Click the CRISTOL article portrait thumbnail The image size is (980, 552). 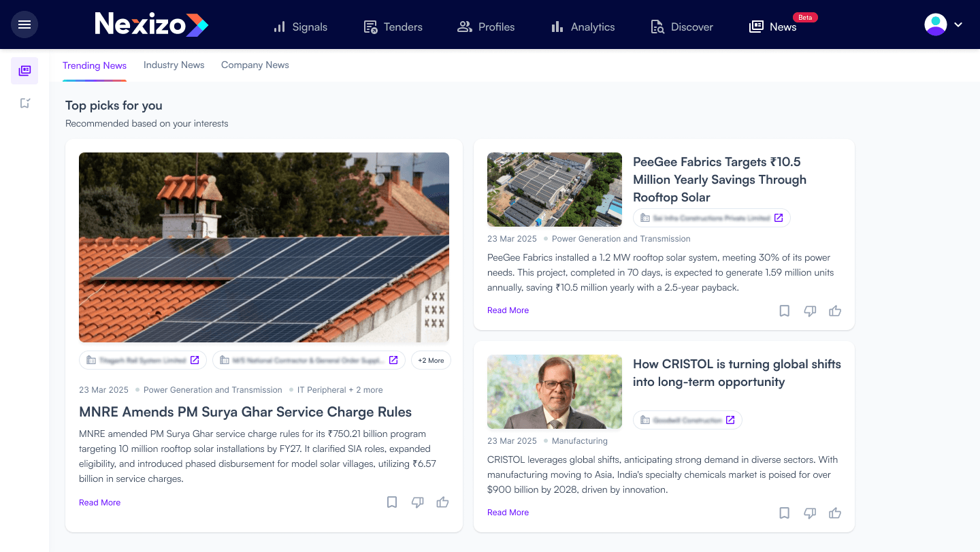tap(555, 391)
